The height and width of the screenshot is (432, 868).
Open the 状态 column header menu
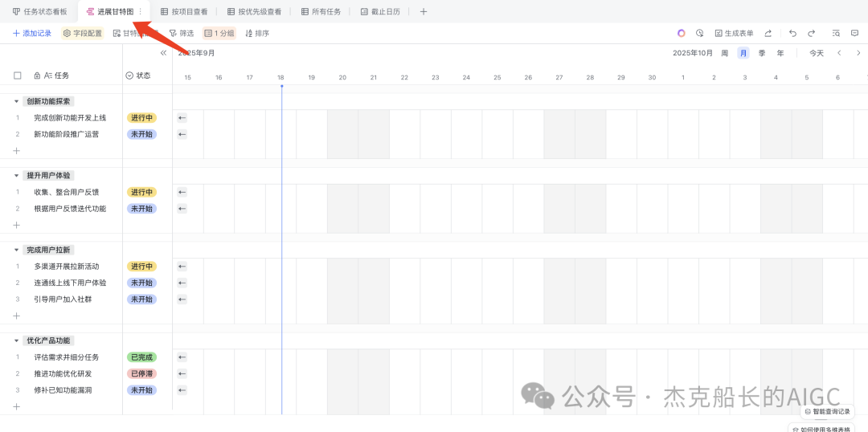point(138,75)
